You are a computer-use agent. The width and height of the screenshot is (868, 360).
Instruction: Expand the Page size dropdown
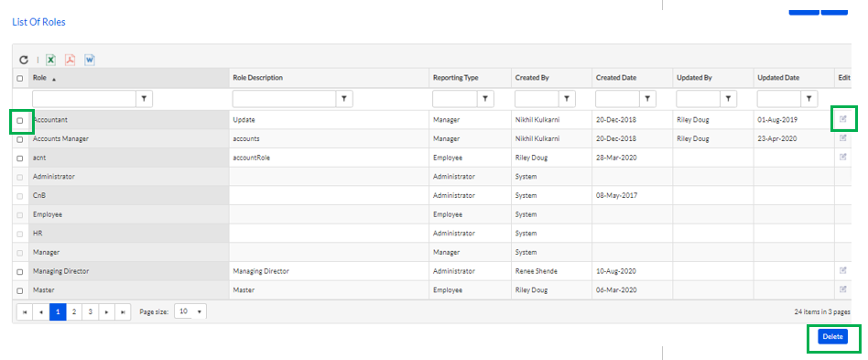(x=190, y=311)
